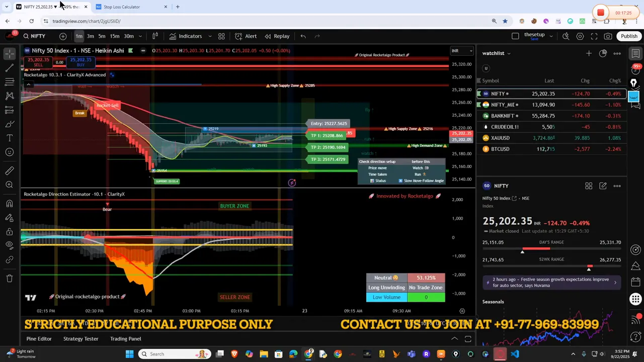Open the chart type candlestick selector
Screen dimensions: 644x362
coord(155,36)
